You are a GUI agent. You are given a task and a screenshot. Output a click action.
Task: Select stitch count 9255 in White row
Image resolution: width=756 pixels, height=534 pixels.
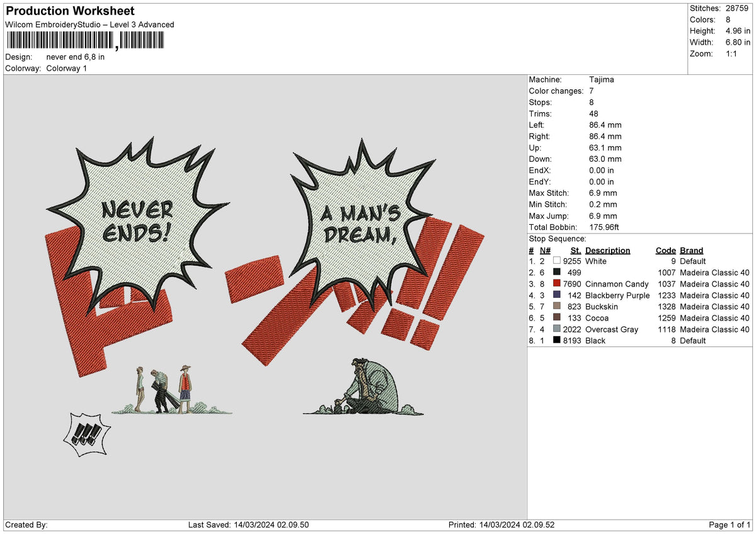coord(572,261)
